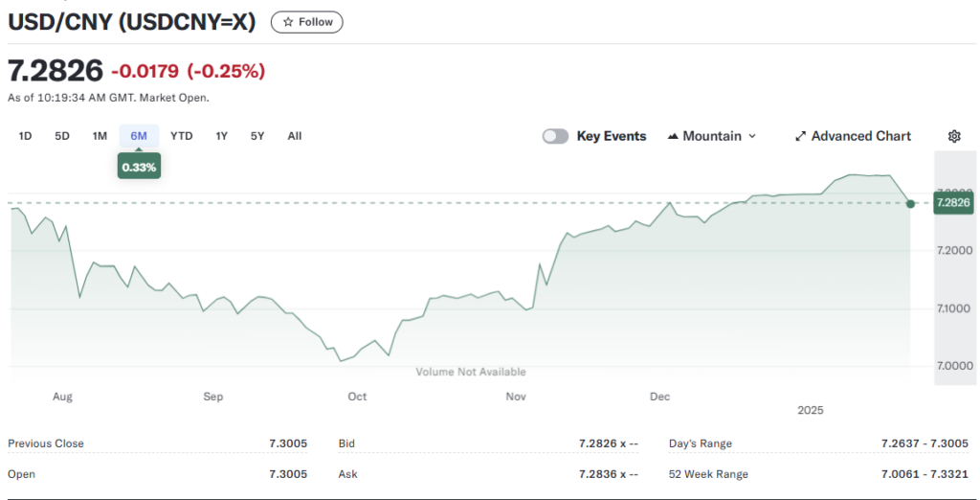Show the All time range
The width and height of the screenshot is (980, 500).
click(295, 136)
